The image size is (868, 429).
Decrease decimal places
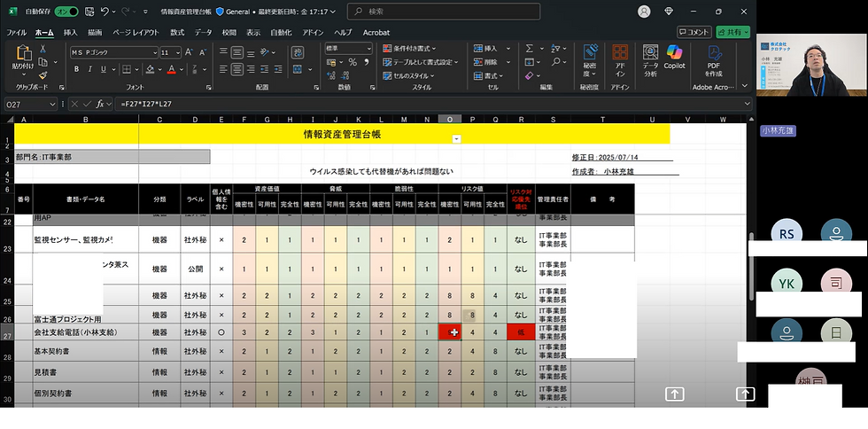click(345, 75)
